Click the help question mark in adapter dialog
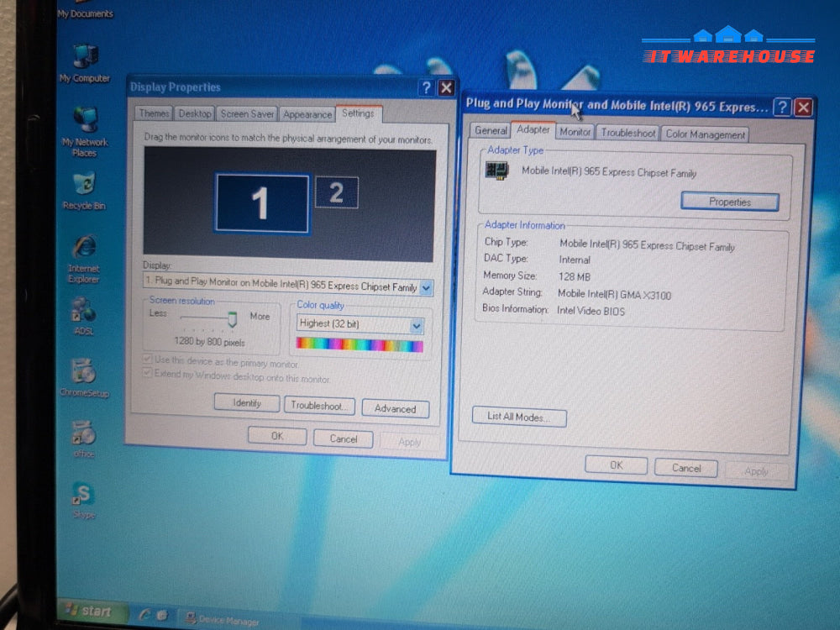Viewport: 840px width, 630px height. pyautogui.click(x=782, y=108)
